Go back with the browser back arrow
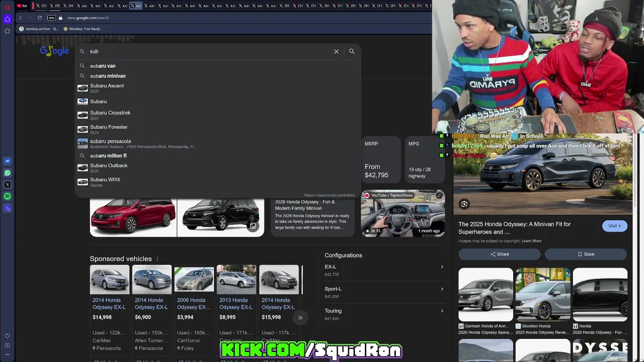Viewport: 644px width, 362px height. [x=20, y=18]
